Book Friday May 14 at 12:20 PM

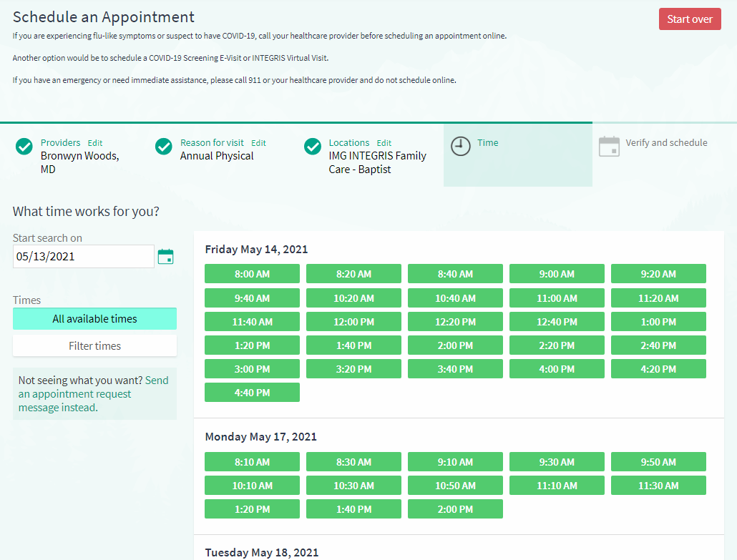pyautogui.click(x=455, y=322)
